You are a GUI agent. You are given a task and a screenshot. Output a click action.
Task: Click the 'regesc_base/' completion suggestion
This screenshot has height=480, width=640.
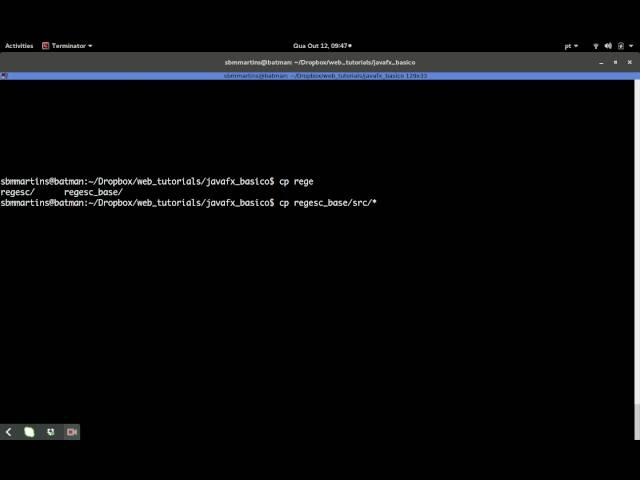coord(93,192)
